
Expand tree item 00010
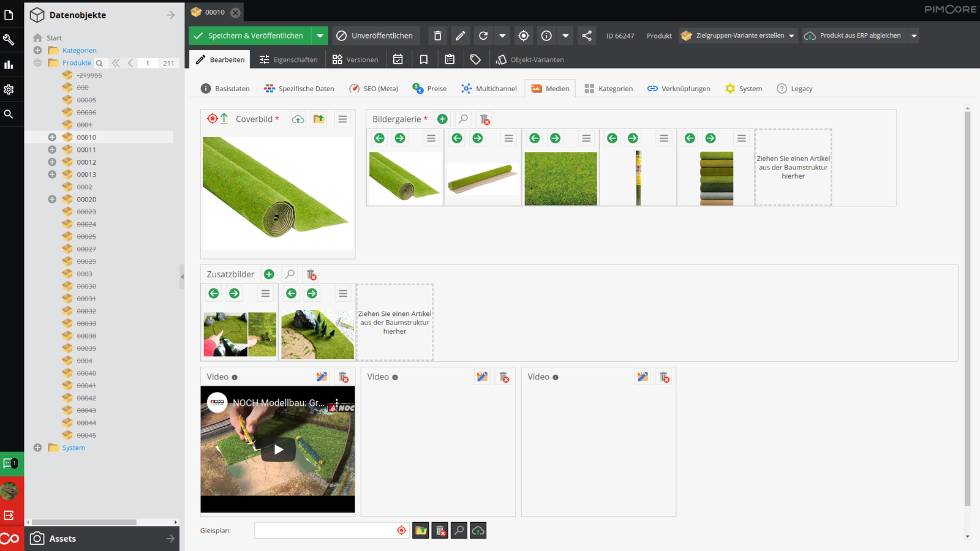[52, 137]
